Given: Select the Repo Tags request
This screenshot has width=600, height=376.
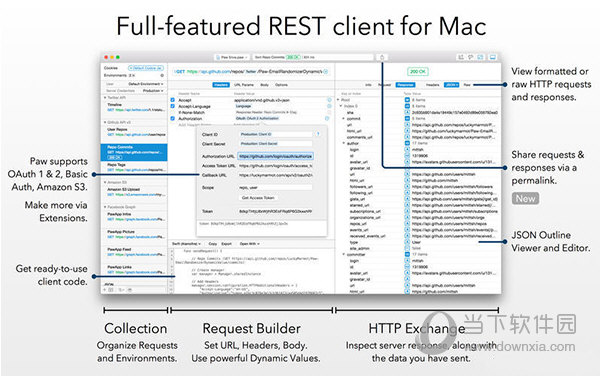Looking at the screenshot, I should [134, 167].
